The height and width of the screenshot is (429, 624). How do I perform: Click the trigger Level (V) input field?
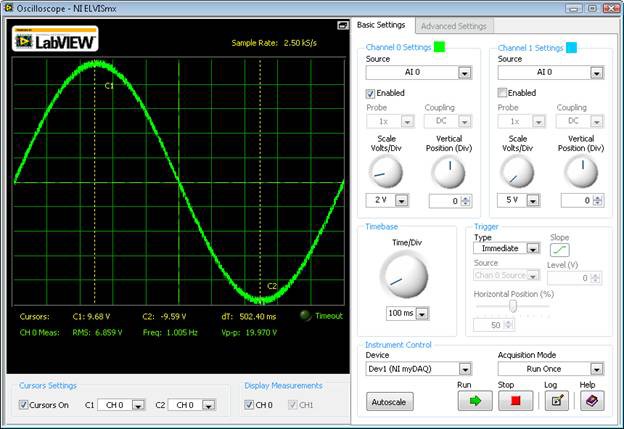pyautogui.click(x=569, y=278)
